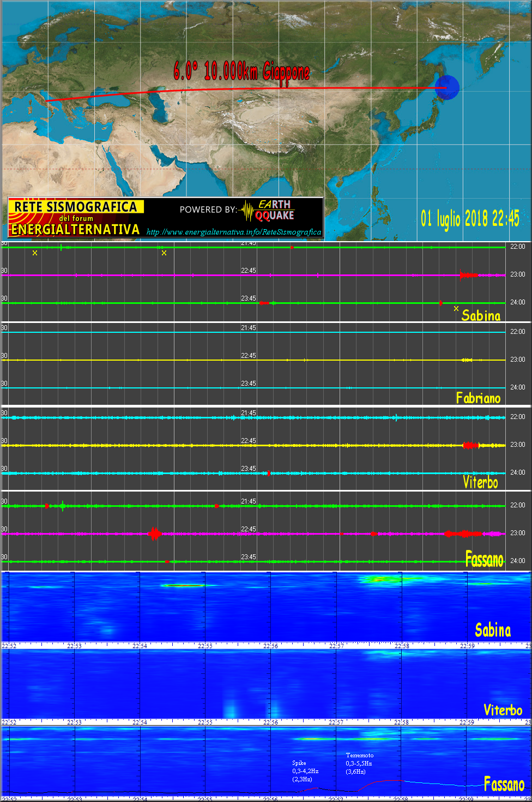Screen dimensions: 532x802
Task: Click the red marker on Viterbo's 23:45 trace
Action: [269, 473]
